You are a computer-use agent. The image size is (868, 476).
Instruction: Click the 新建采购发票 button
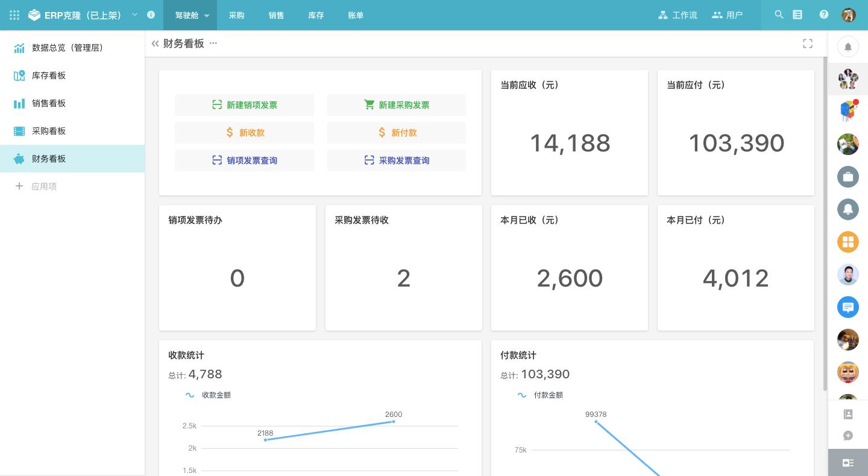click(x=397, y=105)
